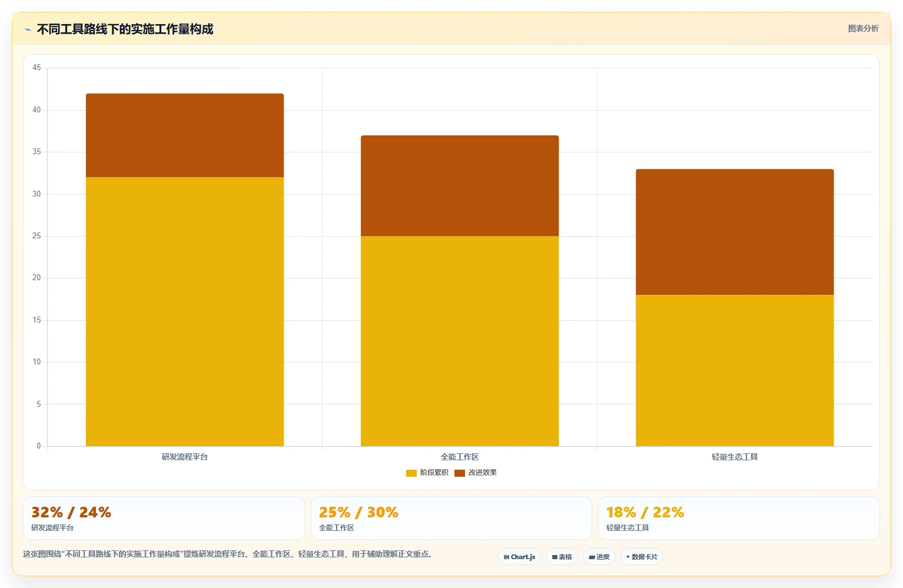Click the 阶段累积 legend label
The image size is (903, 588).
(434, 473)
